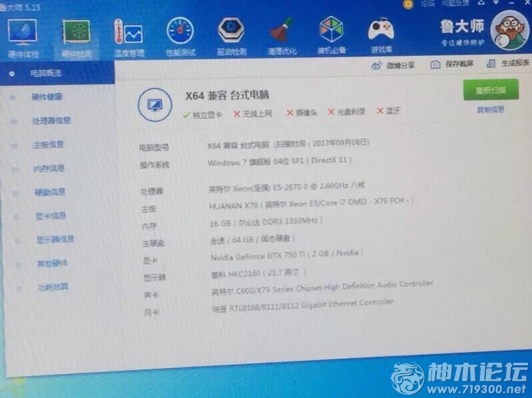Open 硬件健康 in the sidebar

47,97
